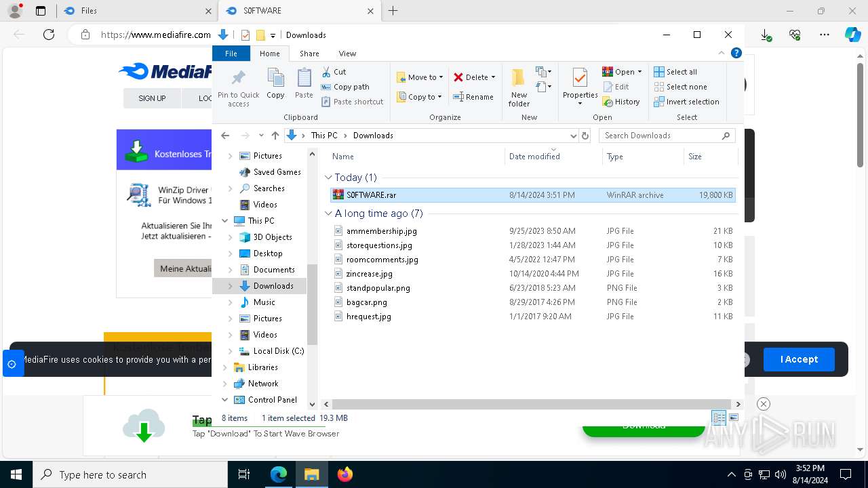The width and height of the screenshot is (868, 488).
Task: Go up one folder level arrow
Action: pos(275,136)
